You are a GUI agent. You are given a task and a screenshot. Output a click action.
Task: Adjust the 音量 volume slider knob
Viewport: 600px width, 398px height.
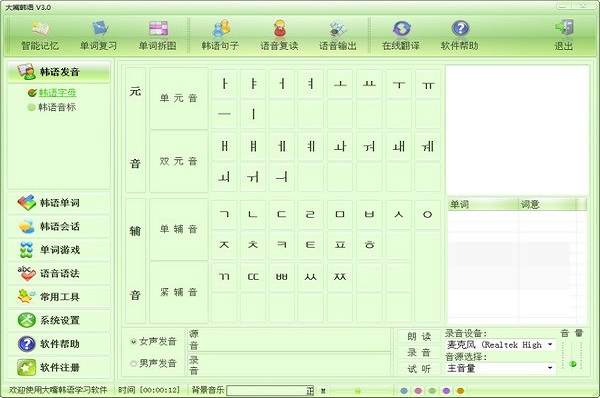click(573, 364)
